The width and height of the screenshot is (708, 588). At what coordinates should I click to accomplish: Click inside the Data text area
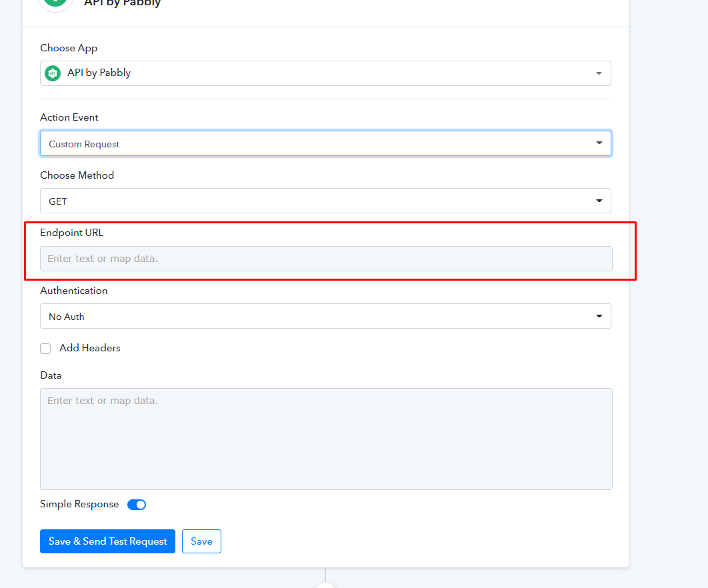click(325, 439)
